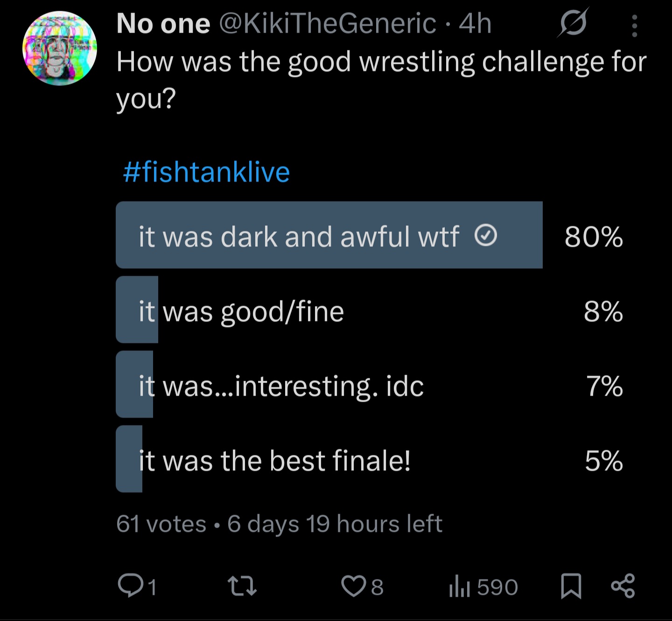Open the share icon
Image resolution: width=672 pixels, height=621 pixels.
(x=623, y=586)
